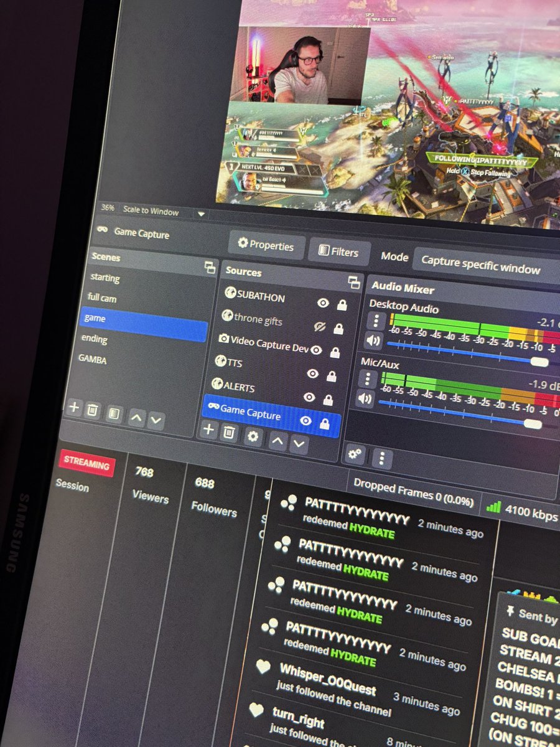
Task: Show the throne gifts source
Action: tap(320, 326)
